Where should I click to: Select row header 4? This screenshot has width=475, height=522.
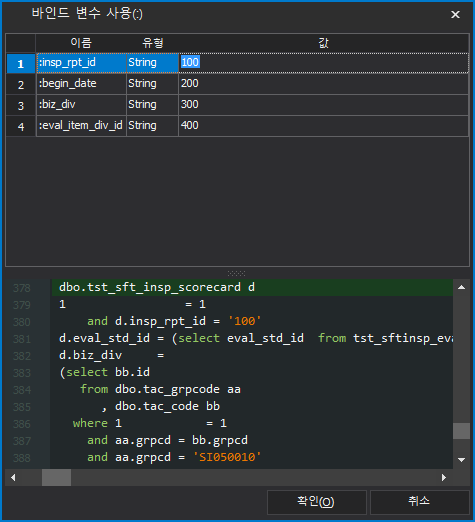coord(21,126)
